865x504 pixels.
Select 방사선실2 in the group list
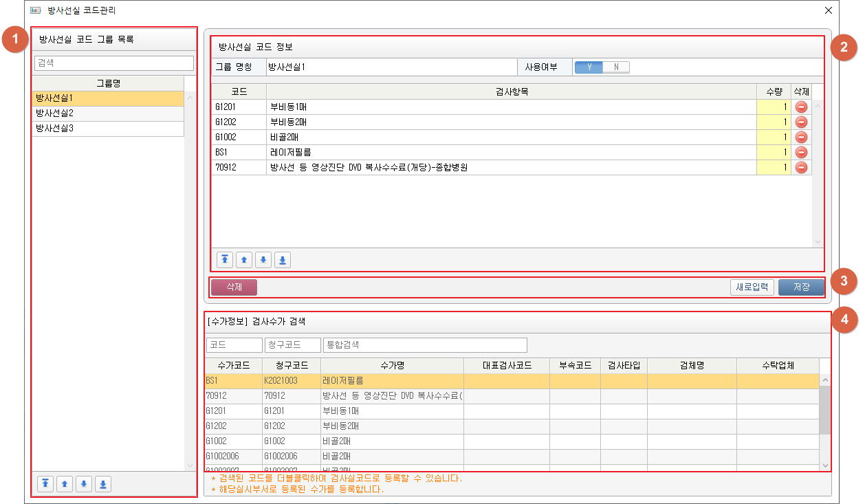(x=108, y=113)
